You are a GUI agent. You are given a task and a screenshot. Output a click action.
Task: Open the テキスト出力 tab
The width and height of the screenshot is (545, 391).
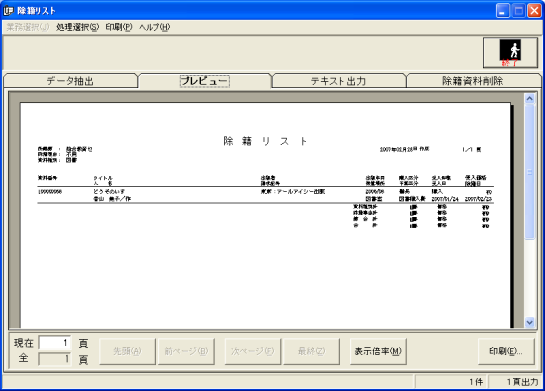click(339, 81)
